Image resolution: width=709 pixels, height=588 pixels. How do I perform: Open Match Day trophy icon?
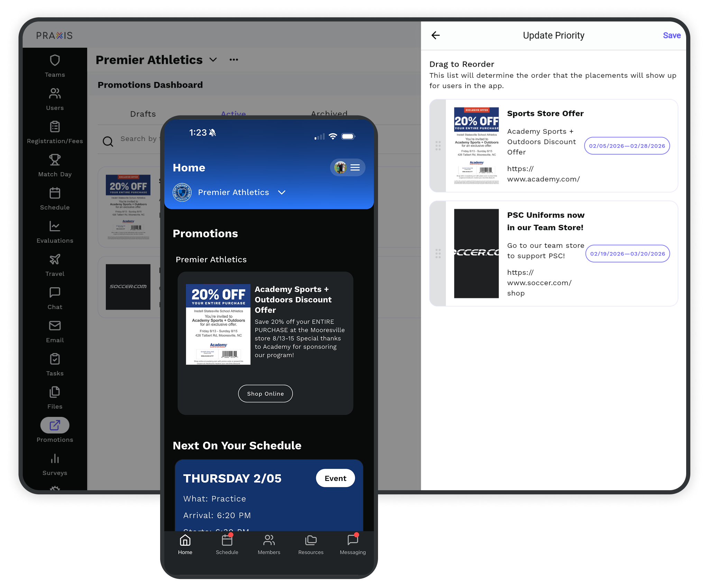55,160
